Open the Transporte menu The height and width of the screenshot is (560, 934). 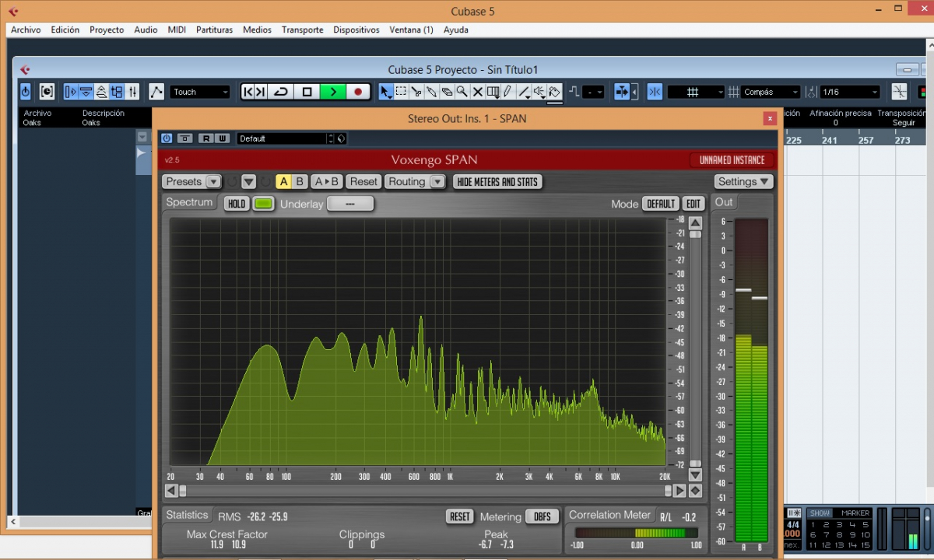click(302, 30)
